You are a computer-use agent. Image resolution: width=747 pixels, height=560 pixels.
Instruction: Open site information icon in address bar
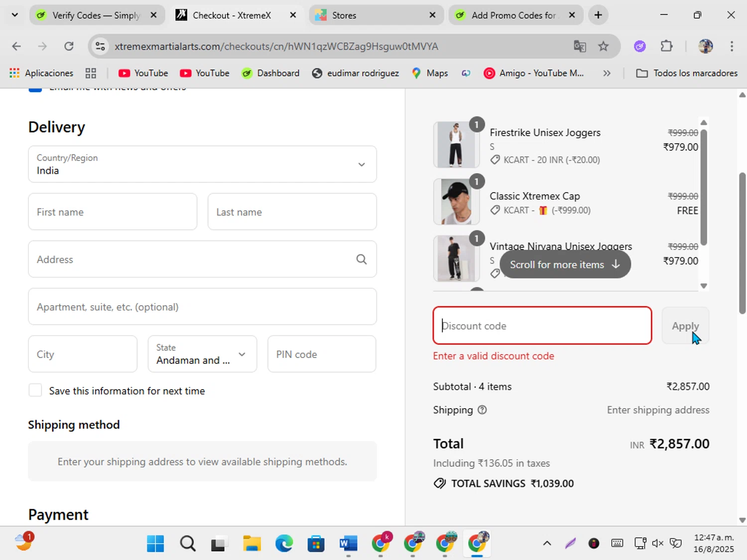100,46
